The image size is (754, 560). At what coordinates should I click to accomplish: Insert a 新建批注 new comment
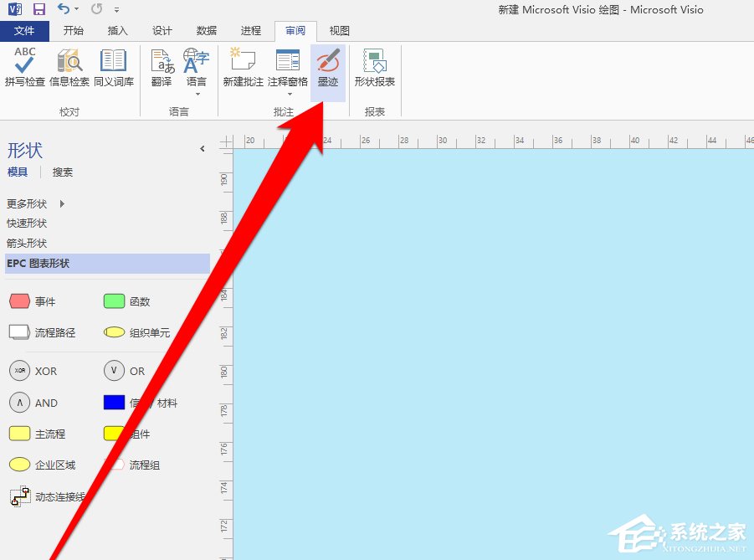tap(241, 71)
